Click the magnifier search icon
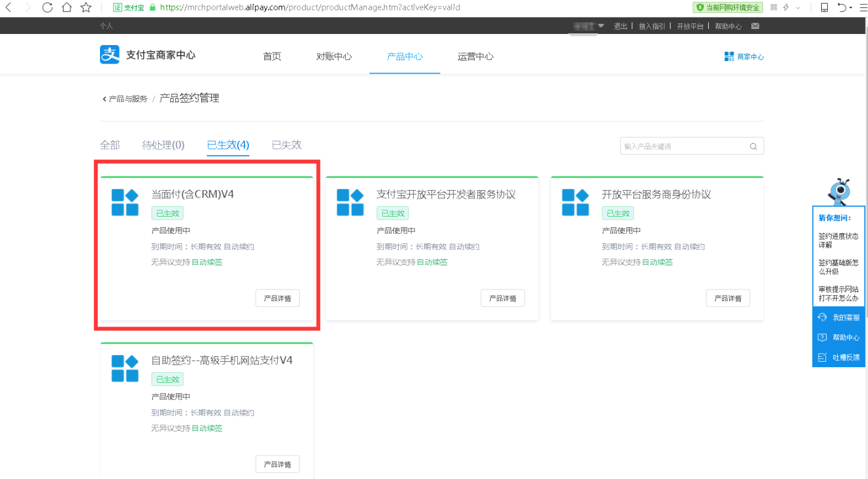868x479 pixels. [x=753, y=146]
